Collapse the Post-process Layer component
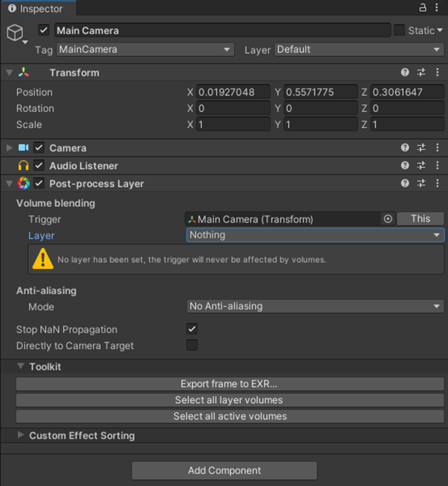 click(9, 183)
